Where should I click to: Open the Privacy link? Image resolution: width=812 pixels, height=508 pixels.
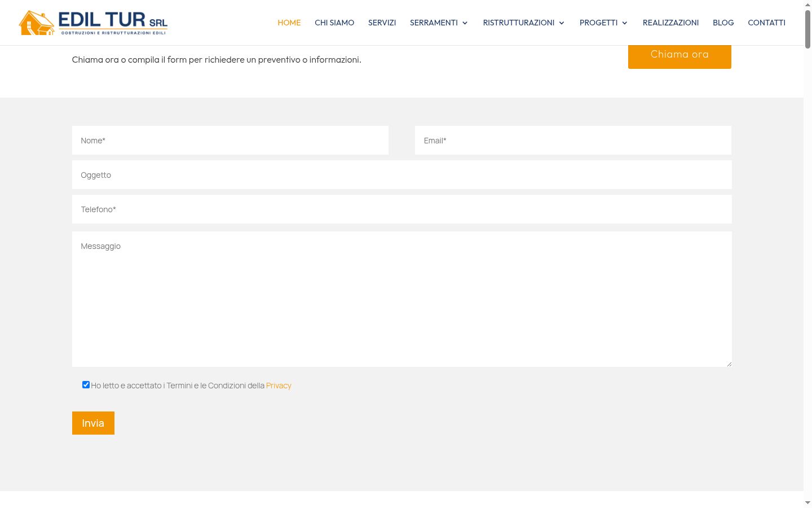tap(279, 386)
